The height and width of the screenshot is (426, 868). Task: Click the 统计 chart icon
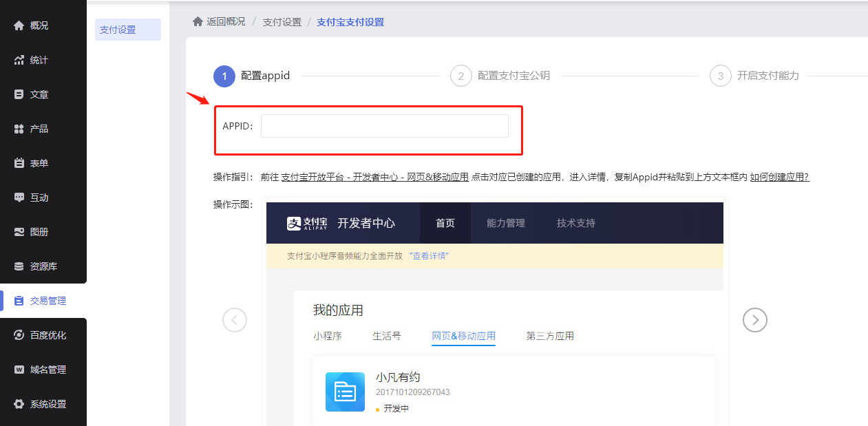click(x=19, y=60)
